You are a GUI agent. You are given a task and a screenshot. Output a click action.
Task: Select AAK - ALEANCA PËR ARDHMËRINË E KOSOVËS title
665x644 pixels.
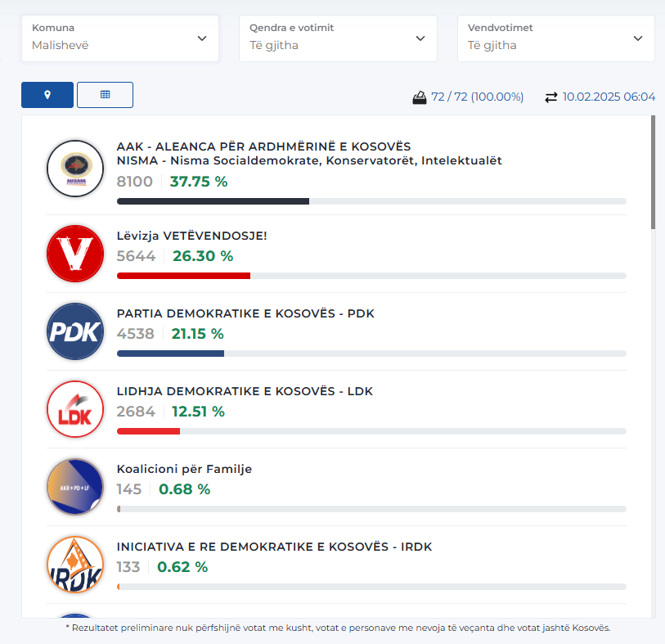tap(264, 146)
